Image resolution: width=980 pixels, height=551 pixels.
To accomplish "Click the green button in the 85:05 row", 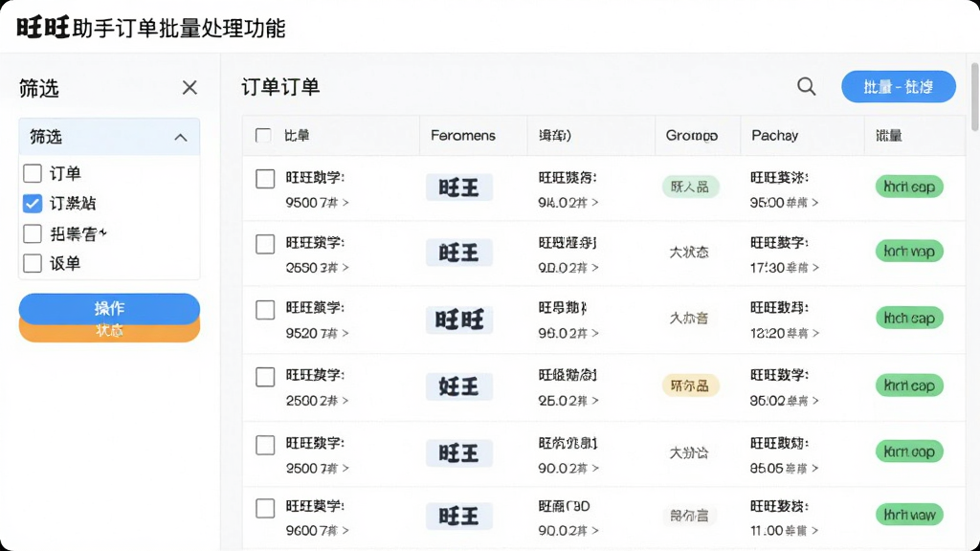I will pos(909,452).
